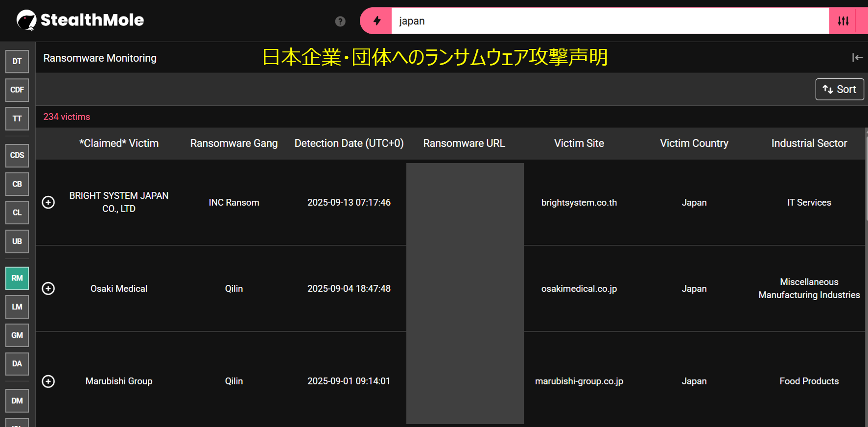
Task: Select the CB sidebar module
Action: [17, 184]
